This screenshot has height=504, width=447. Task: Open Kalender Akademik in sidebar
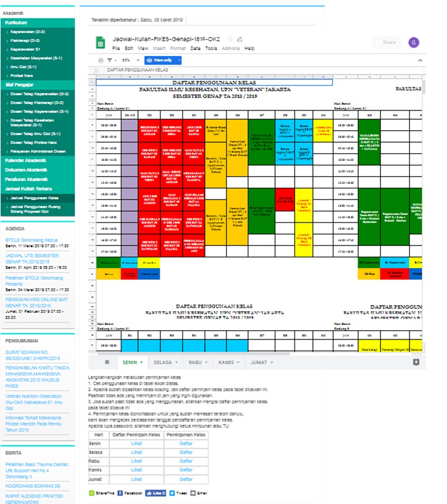(26, 160)
